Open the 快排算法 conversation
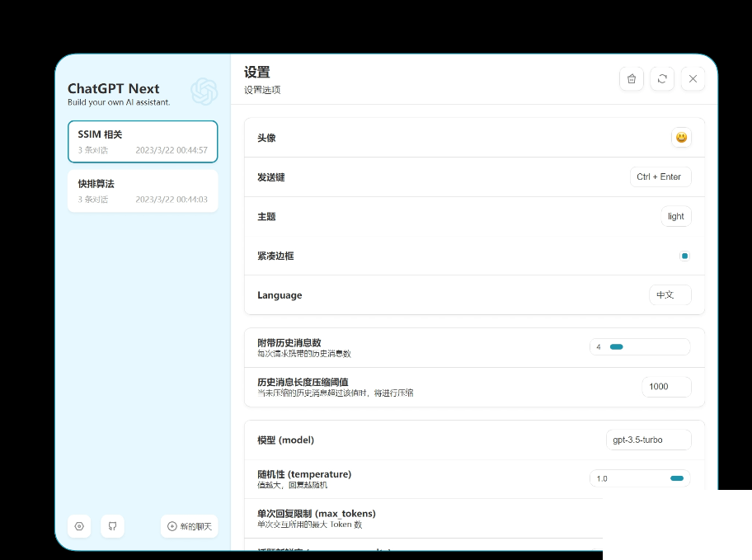 point(143,191)
